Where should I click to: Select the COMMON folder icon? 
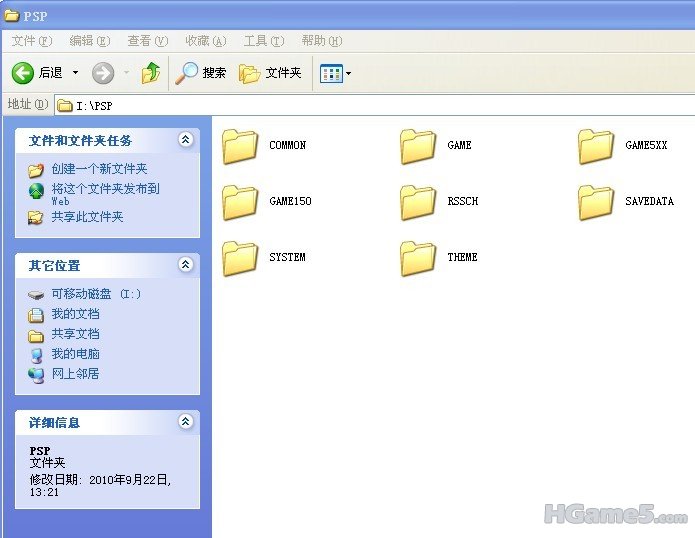(240, 147)
